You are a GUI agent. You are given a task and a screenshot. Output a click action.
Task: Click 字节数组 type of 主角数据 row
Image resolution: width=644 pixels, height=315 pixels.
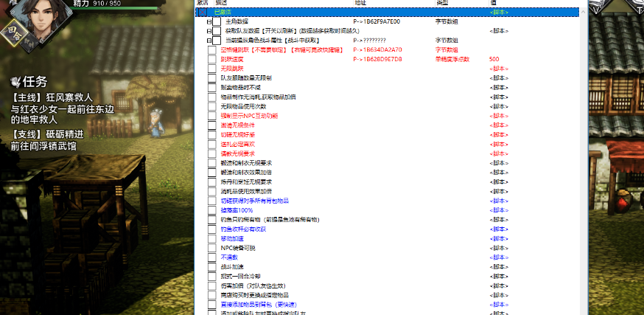(x=447, y=22)
